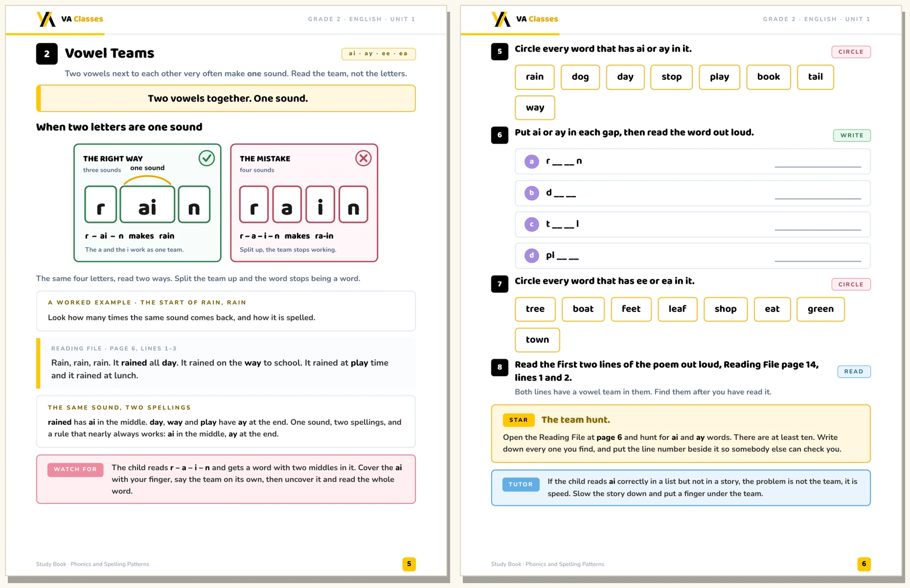
Task: Click the WRITE tag on exercise 6
Action: point(852,136)
